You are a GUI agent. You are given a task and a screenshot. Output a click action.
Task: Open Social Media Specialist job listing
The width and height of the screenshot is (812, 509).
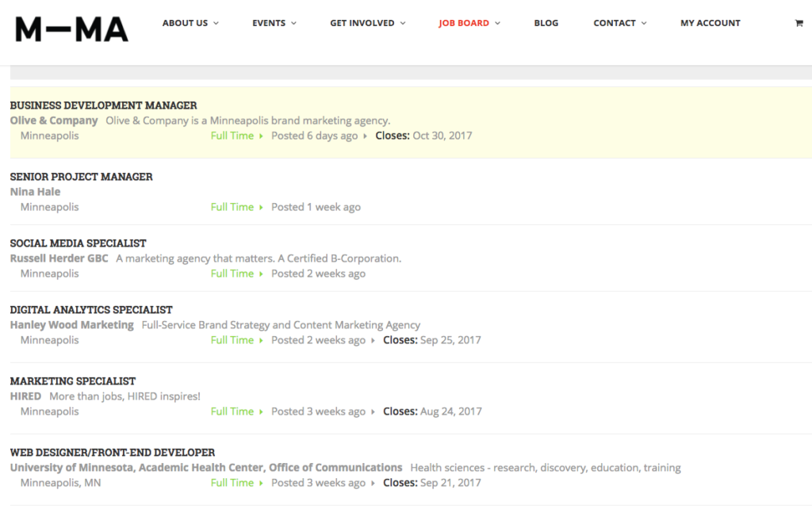[x=79, y=243]
